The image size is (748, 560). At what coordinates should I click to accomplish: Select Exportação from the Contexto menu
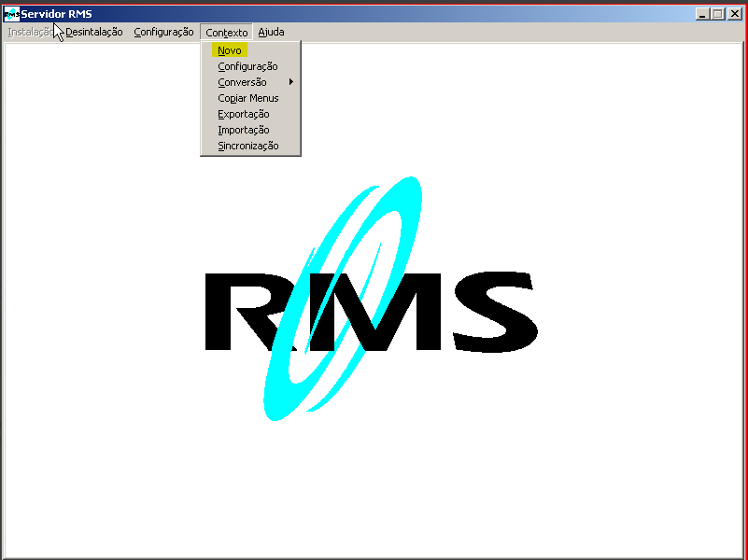[x=243, y=114]
